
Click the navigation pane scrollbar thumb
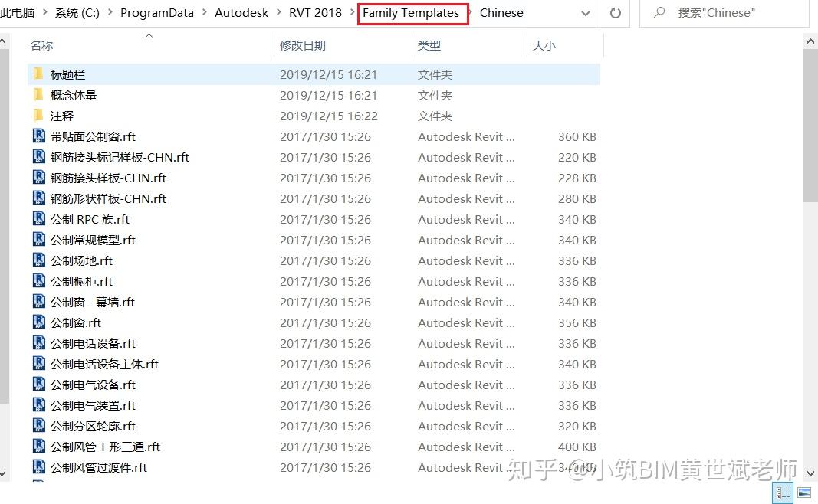tap(4, 227)
